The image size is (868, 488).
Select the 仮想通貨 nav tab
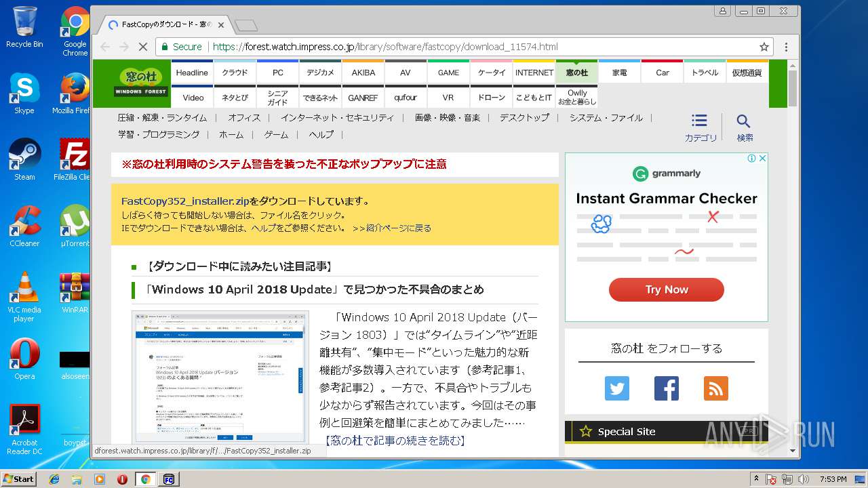[x=747, y=73]
